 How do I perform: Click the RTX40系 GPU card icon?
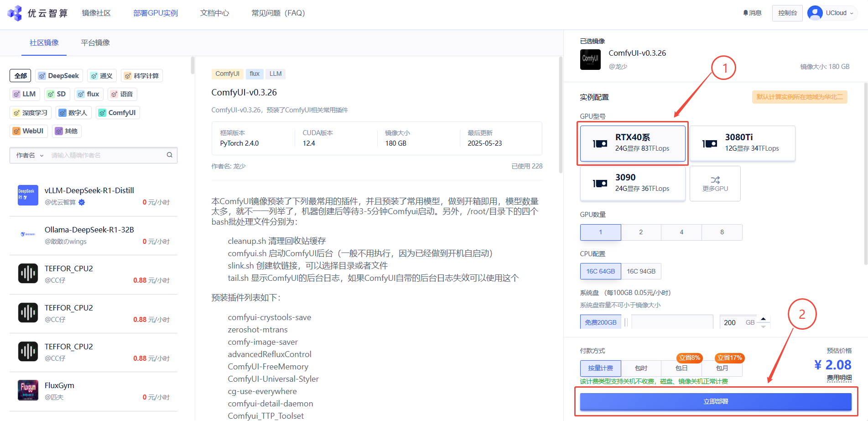click(600, 144)
